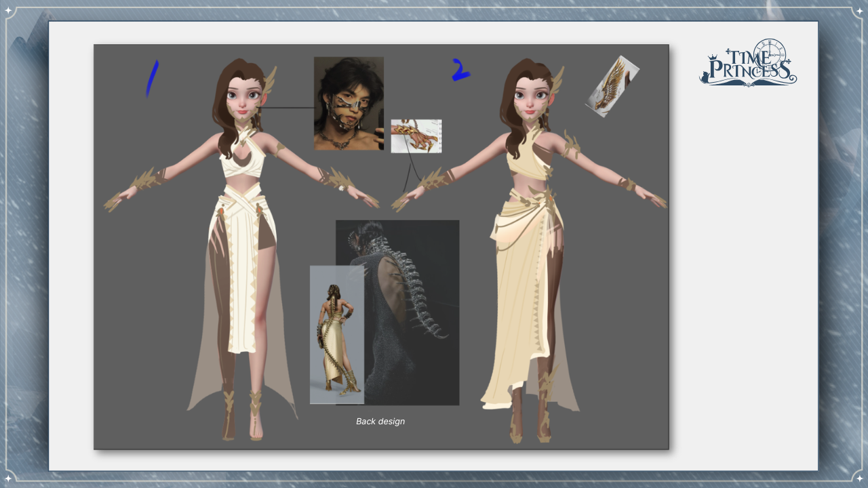Open the braided woman back-view reference
Viewport: 868px width, 488px height.
[336, 335]
